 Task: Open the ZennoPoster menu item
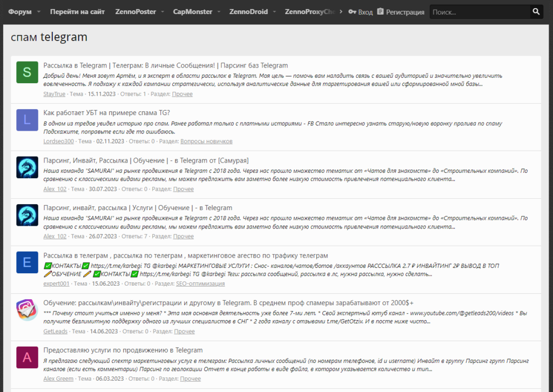tap(136, 12)
